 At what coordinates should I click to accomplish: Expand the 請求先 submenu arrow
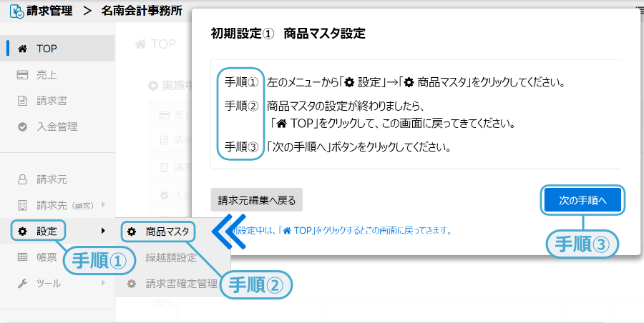click(104, 206)
